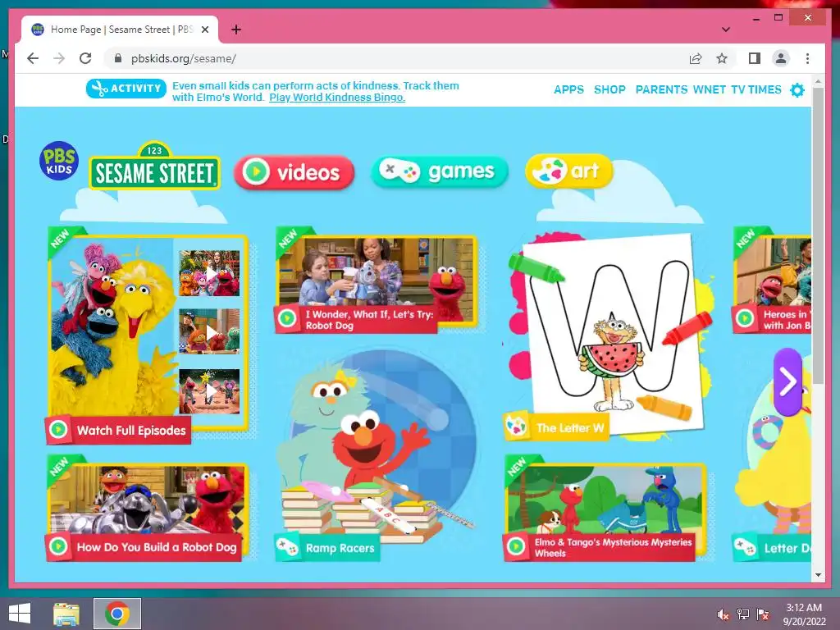The image size is (840, 630).
Task: Open the Chrome profile avatar
Action: pos(781,58)
